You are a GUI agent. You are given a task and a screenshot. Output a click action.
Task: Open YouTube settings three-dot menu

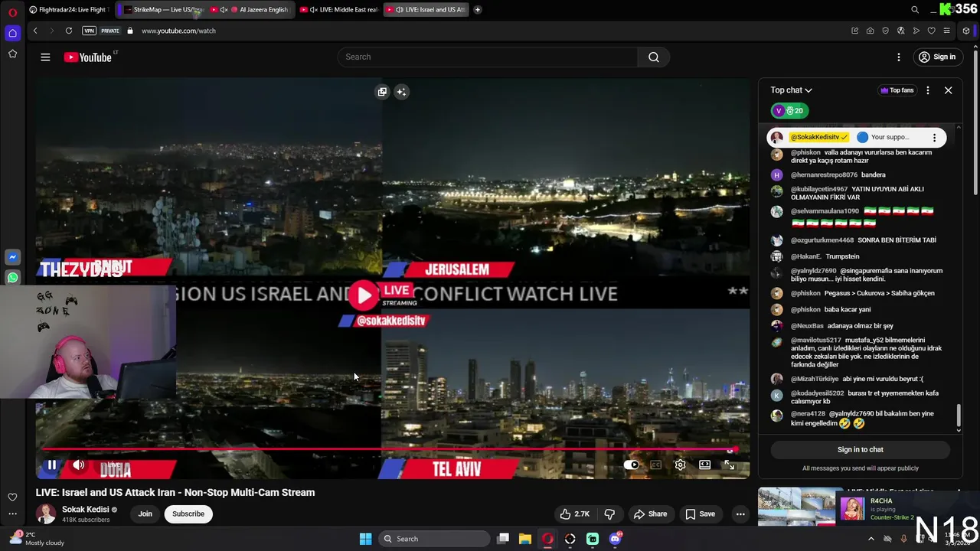coord(899,57)
